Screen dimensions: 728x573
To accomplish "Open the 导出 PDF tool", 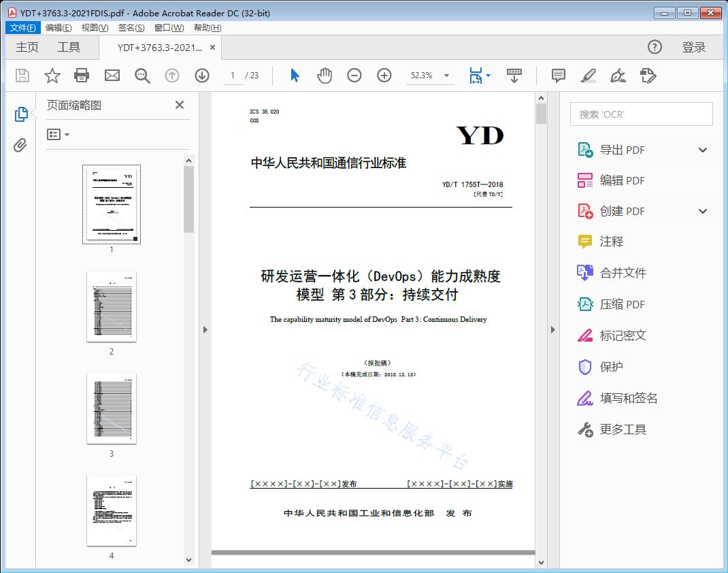I will click(x=623, y=149).
